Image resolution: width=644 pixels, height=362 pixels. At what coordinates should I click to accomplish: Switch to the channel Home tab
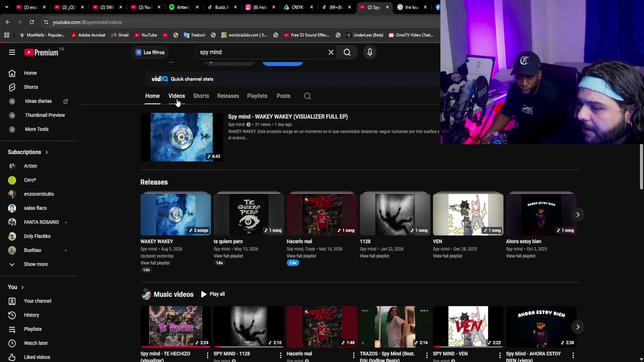[x=152, y=96]
